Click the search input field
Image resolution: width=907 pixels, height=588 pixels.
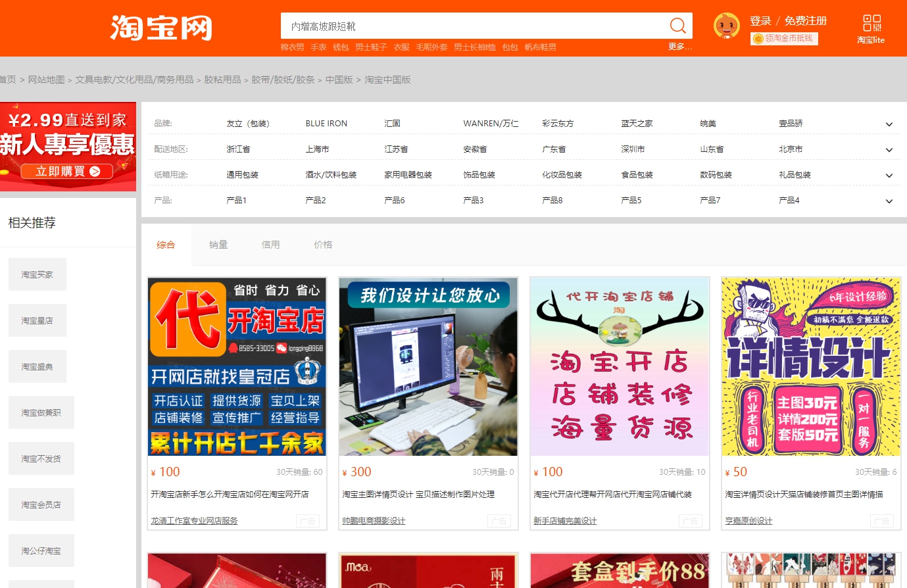(x=474, y=26)
